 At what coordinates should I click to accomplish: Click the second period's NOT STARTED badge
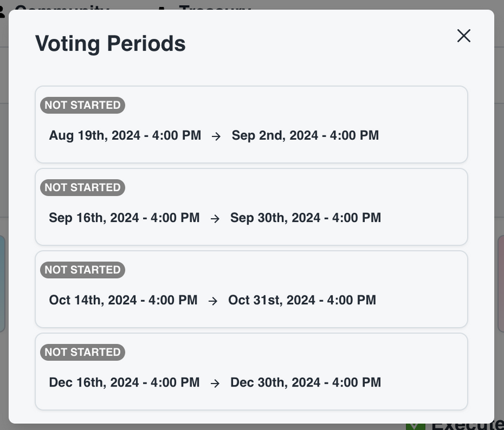tap(82, 187)
